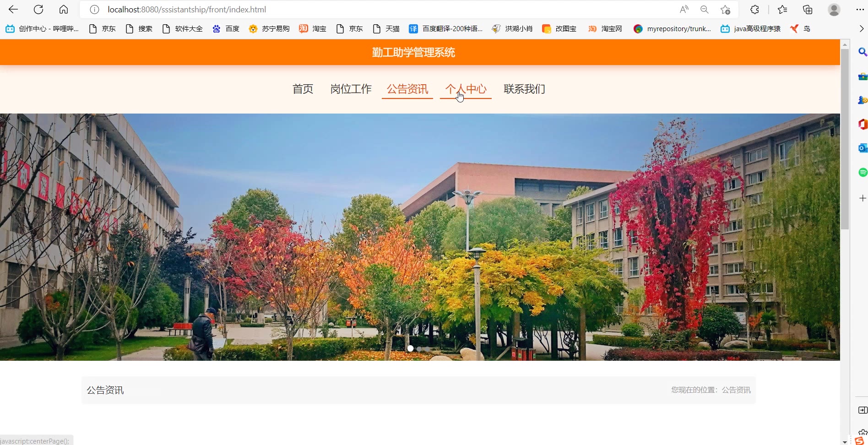Open the first 京东 bookmark
The height and width of the screenshot is (445, 868).
103,29
